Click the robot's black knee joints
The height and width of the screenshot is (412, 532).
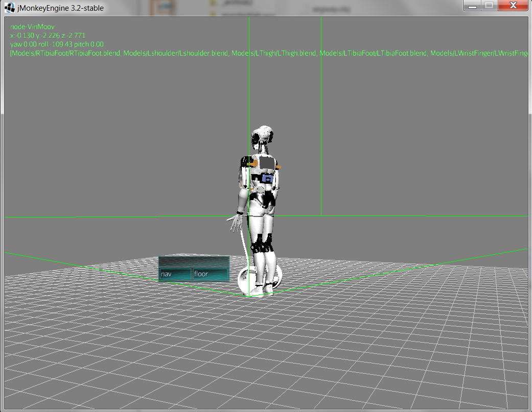(x=261, y=247)
